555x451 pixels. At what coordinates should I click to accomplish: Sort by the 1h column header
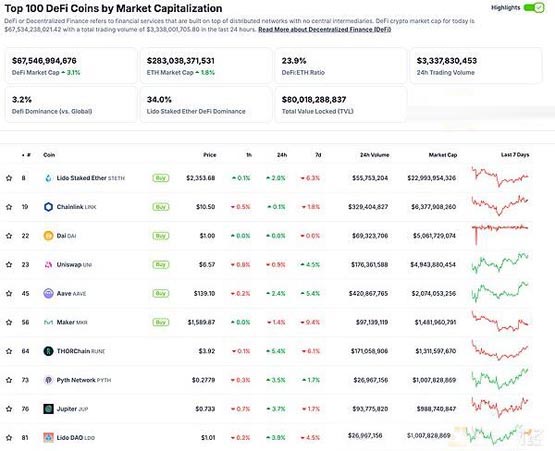[x=249, y=155]
